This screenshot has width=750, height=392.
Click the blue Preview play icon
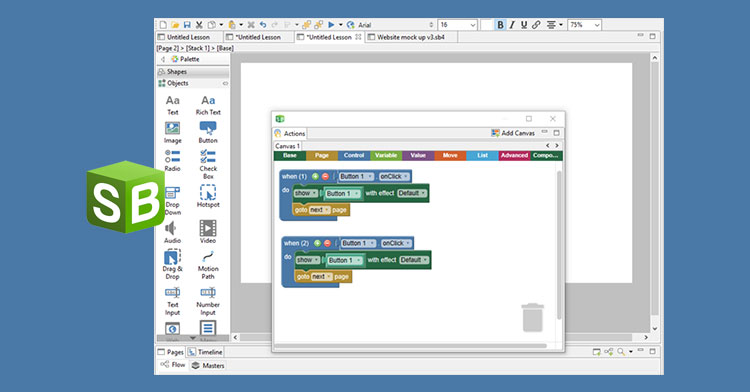pyautogui.click(x=331, y=25)
